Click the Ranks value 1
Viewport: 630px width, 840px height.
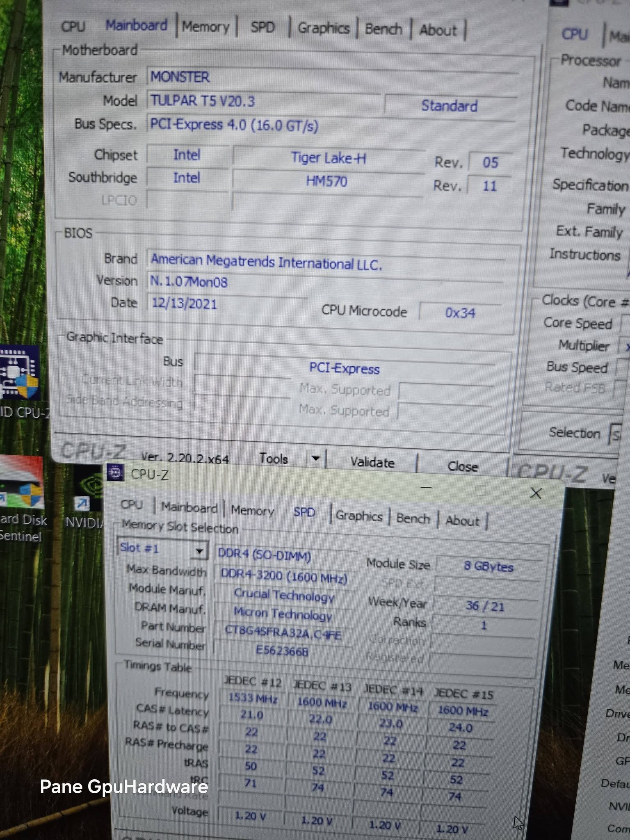point(484,625)
